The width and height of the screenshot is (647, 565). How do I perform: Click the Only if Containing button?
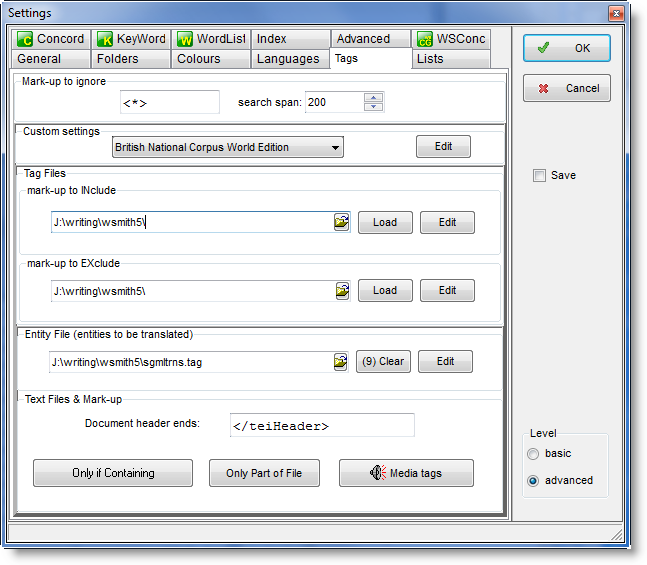(x=113, y=473)
